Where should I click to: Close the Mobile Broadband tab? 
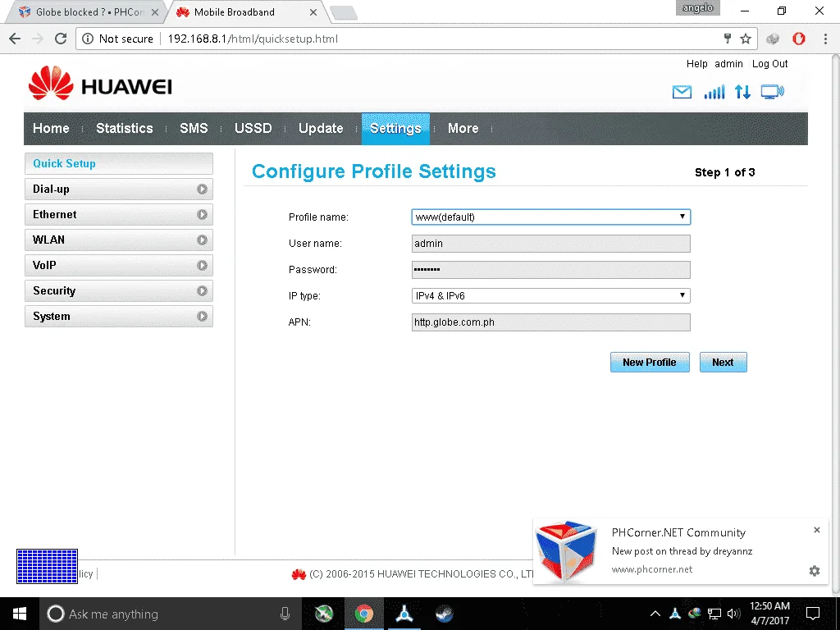point(313,12)
